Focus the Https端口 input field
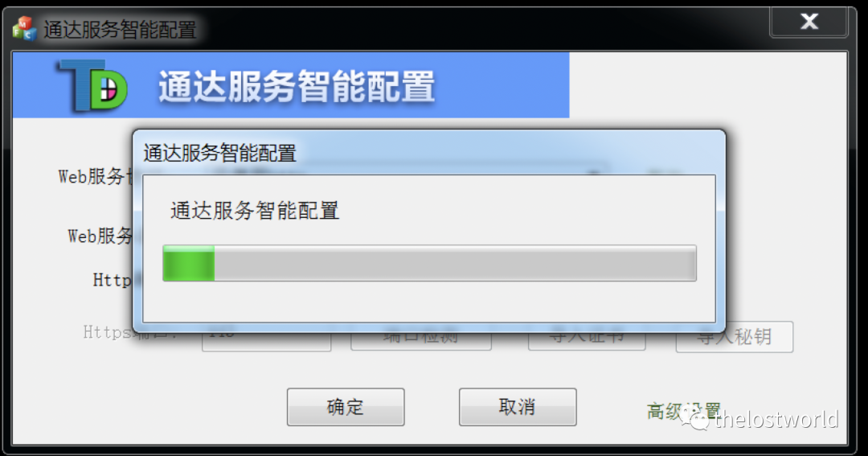This screenshot has height=456, width=868. click(266, 341)
